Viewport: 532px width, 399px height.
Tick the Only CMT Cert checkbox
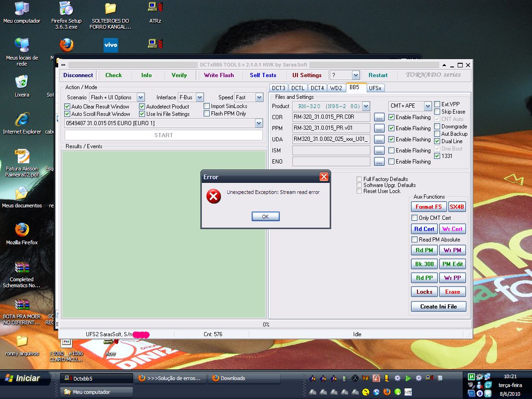coord(414,218)
